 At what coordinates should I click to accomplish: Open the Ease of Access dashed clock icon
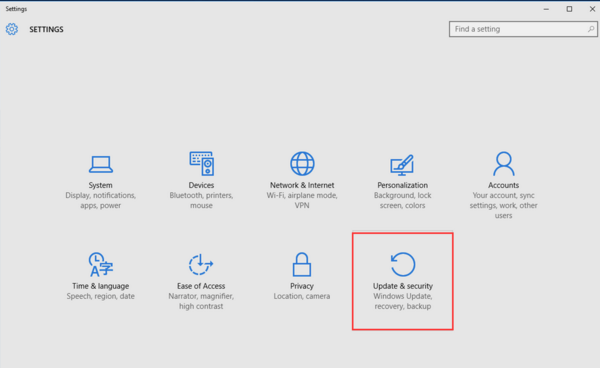(x=201, y=264)
